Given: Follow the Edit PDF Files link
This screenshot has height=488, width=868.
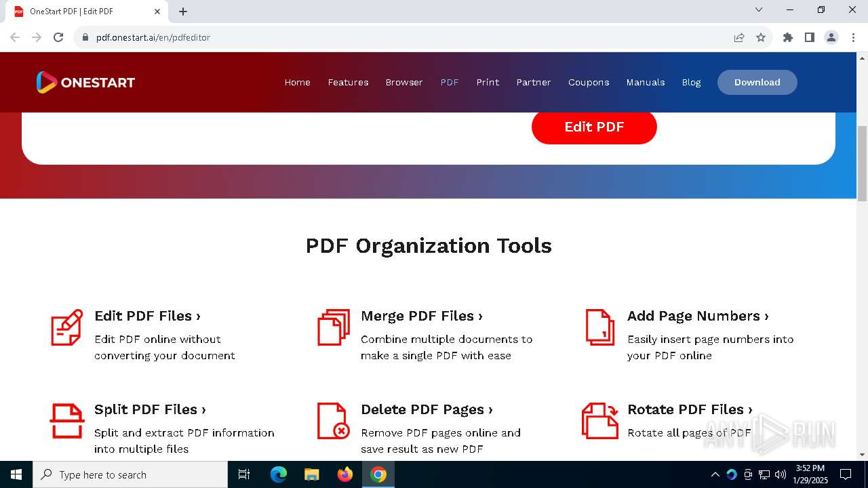Looking at the screenshot, I should (x=148, y=316).
